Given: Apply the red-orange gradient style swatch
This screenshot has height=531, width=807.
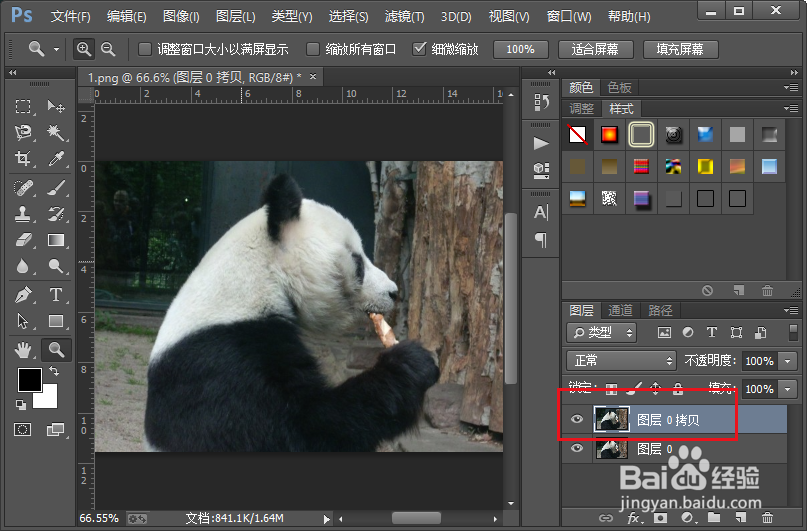Looking at the screenshot, I should tap(609, 135).
